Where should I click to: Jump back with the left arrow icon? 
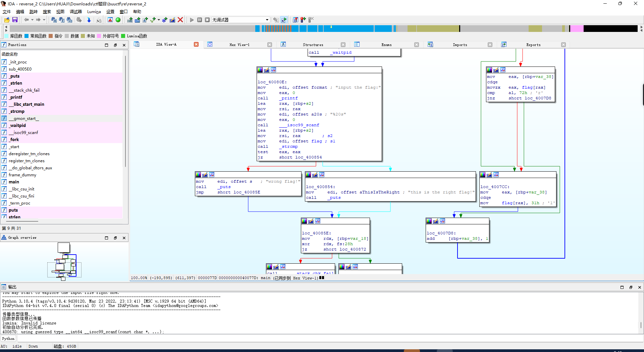(x=26, y=20)
